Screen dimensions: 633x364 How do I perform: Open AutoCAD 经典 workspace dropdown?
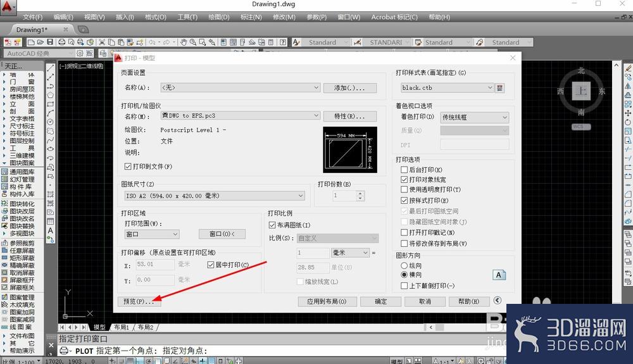pyautogui.click(x=39, y=53)
